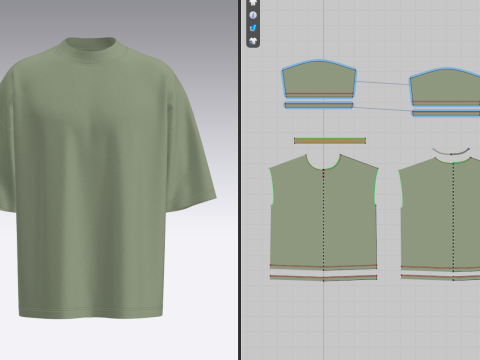Click the topmost shirt icon in vertical toolbar
This screenshot has height=360, width=480.
tap(253, 3)
